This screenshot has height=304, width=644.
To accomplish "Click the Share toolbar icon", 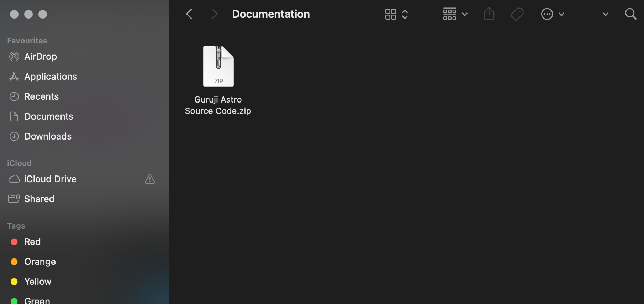I will (x=489, y=14).
